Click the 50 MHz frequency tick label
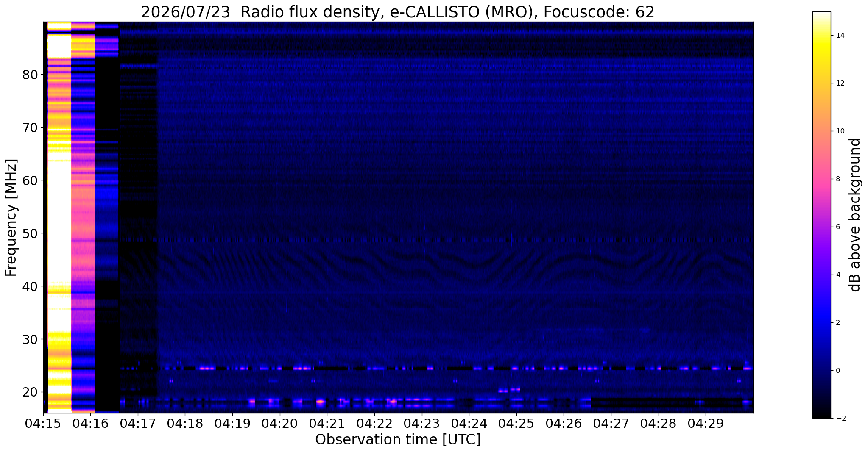 [30, 233]
